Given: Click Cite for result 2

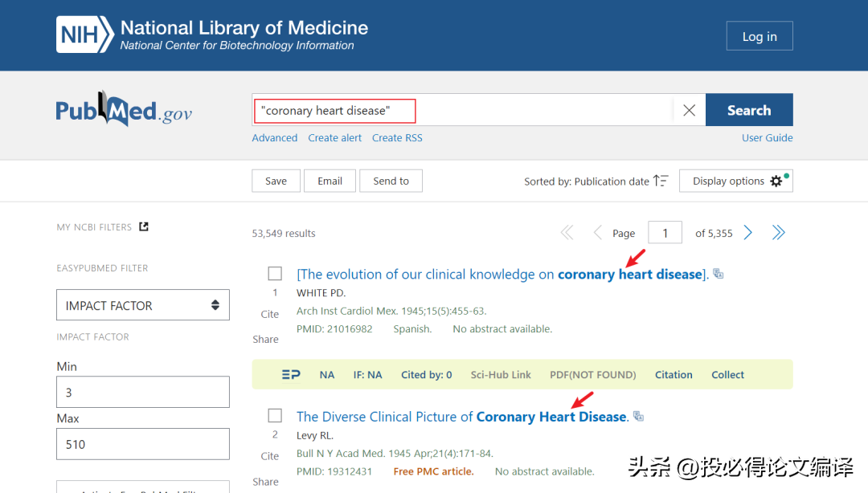Looking at the screenshot, I should [269, 457].
